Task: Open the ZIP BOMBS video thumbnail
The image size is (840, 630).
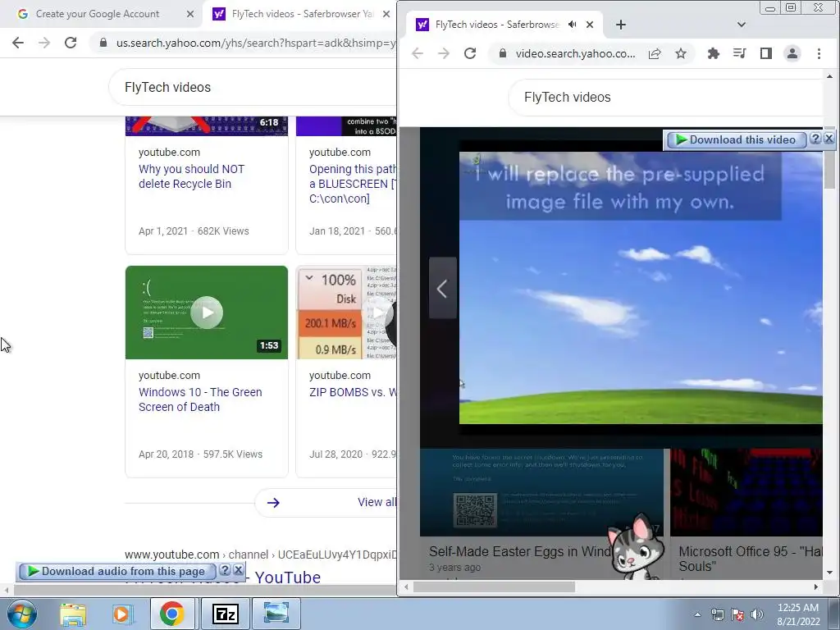Action: [x=346, y=313]
